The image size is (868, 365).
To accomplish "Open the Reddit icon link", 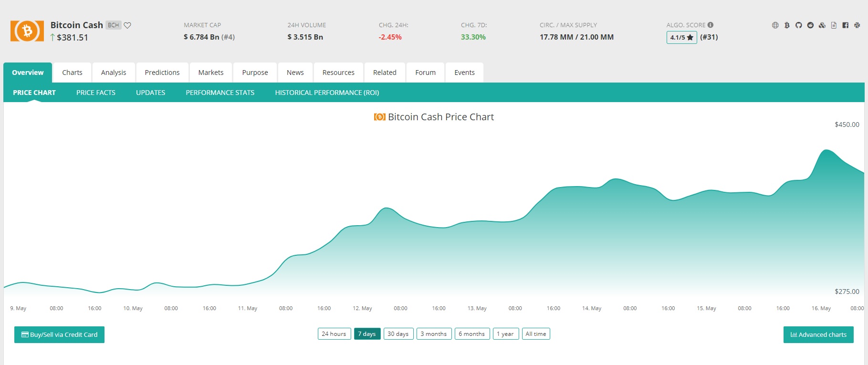I will 810,25.
